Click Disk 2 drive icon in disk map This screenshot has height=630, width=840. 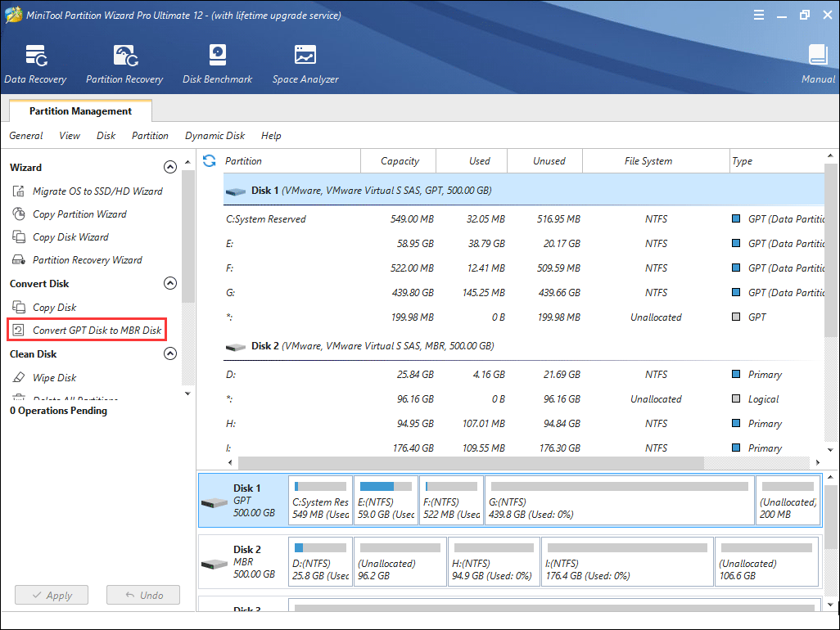215,565
